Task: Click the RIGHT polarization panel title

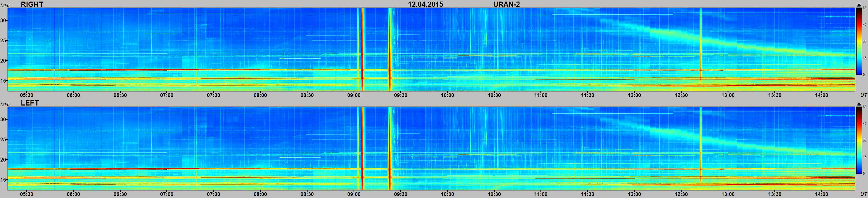Action: click(x=32, y=4)
